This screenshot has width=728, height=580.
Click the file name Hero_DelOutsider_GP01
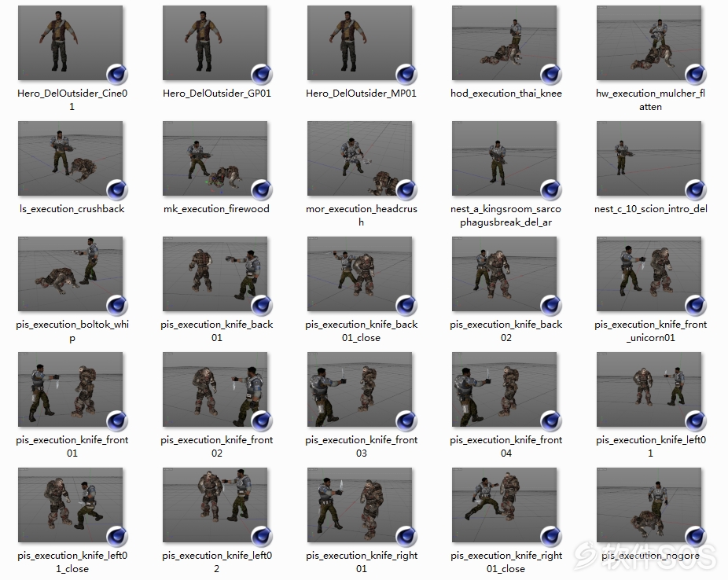[x=217, y=94]
